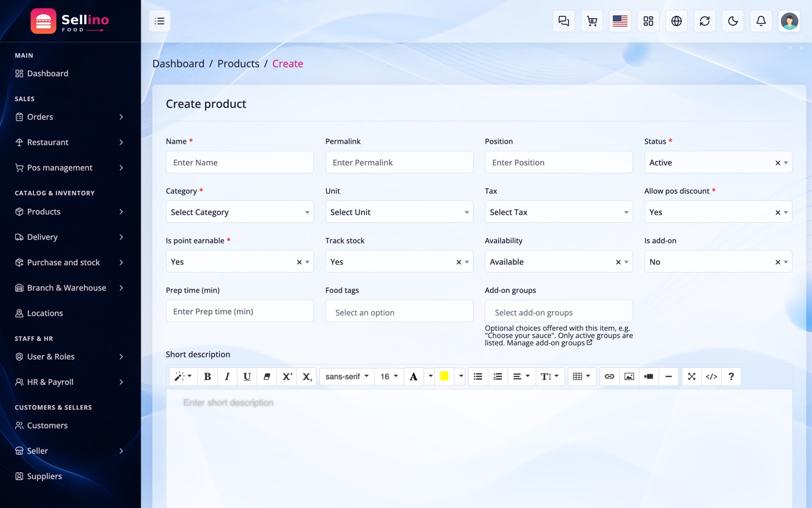The height and width of the screenshot is (508, 812).
Task: Toggle superscript in editor toolbar
Action: click(287, 376)
